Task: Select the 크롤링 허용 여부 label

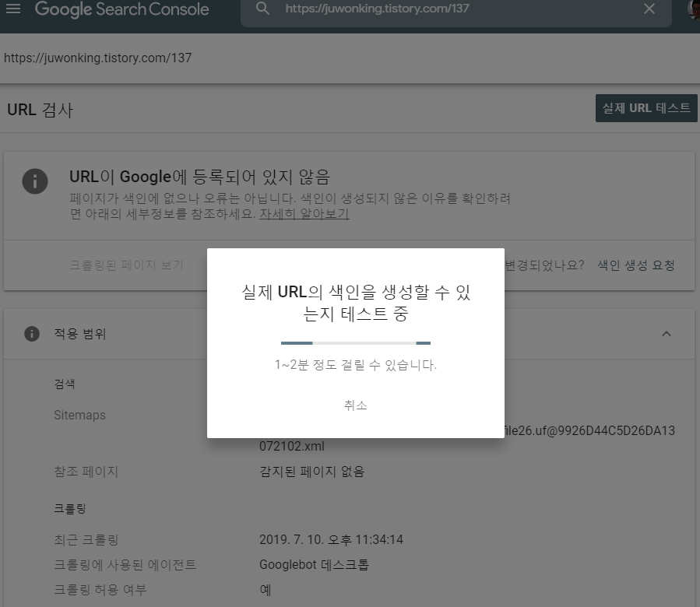Action: point(100,590)
